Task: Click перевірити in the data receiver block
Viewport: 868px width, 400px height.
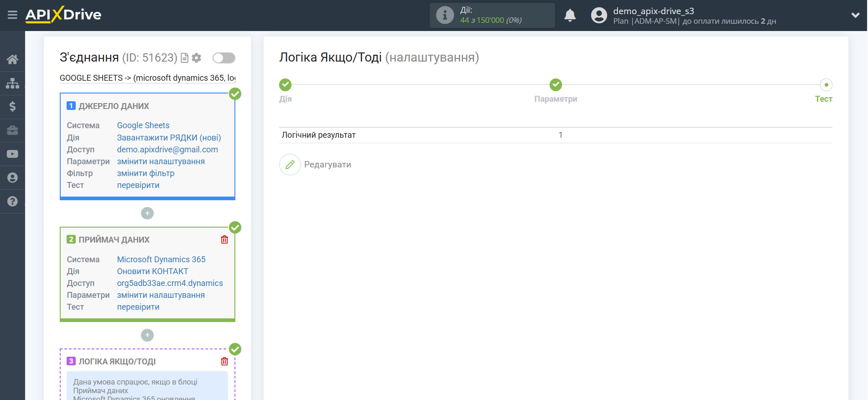Action: (138, 307)
